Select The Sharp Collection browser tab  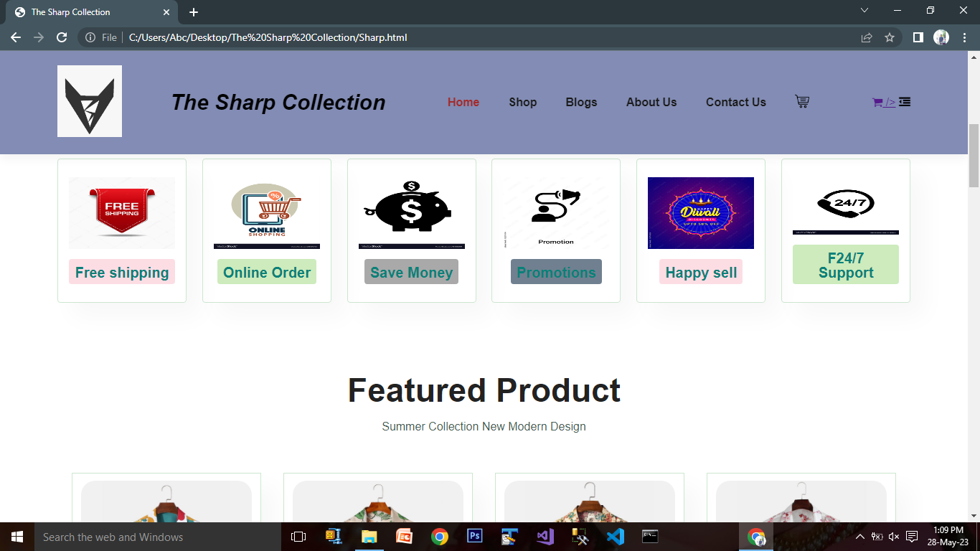[x=90, y=12]
